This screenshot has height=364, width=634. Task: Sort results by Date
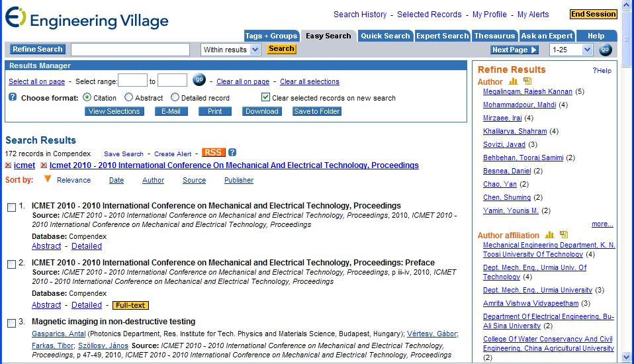click(x=116, y=181)
